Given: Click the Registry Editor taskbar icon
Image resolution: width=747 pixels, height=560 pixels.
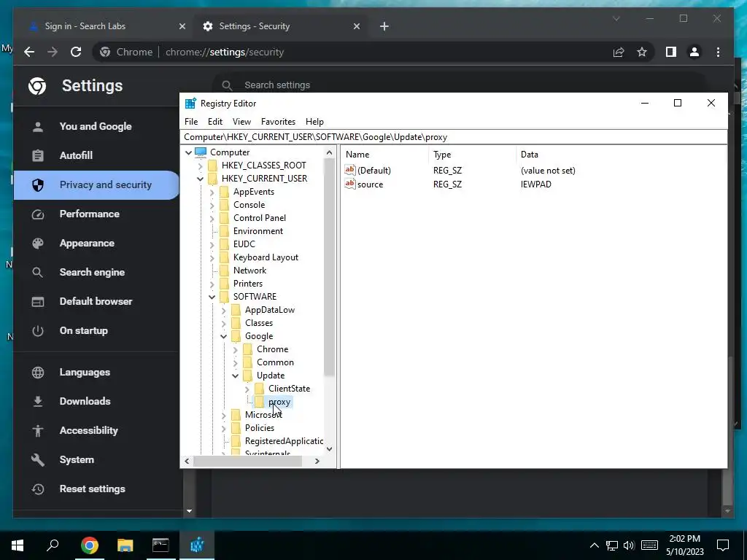Looking at the screenshot, I should pyautogui.click(x=197, y=545).
